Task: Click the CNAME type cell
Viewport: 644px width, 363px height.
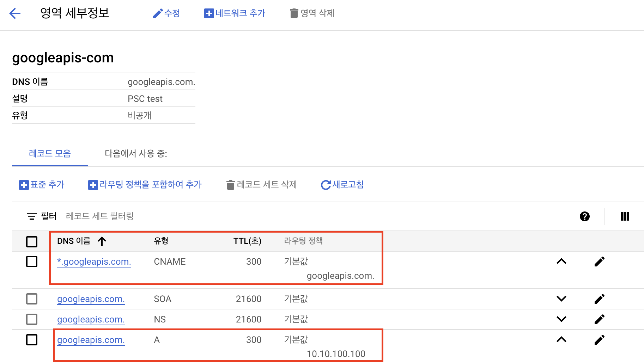Action: [x=170, y=262]
